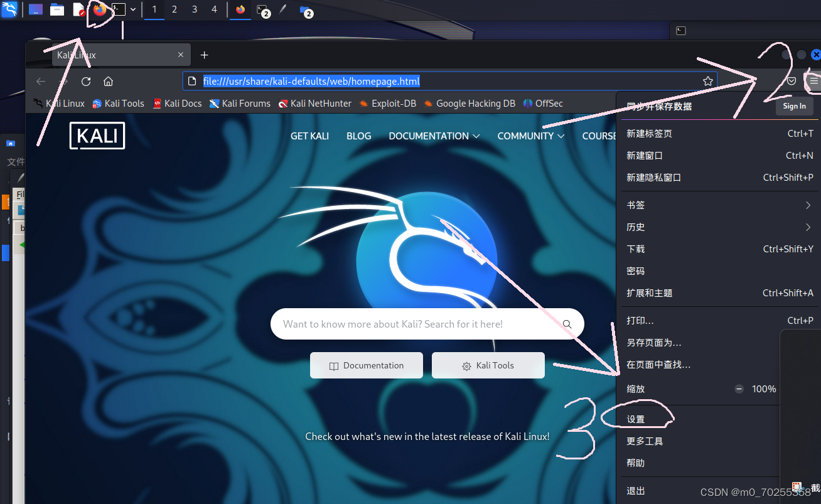
Task: Choose 新建窗口 menu item
Action: tap(720, 156)
